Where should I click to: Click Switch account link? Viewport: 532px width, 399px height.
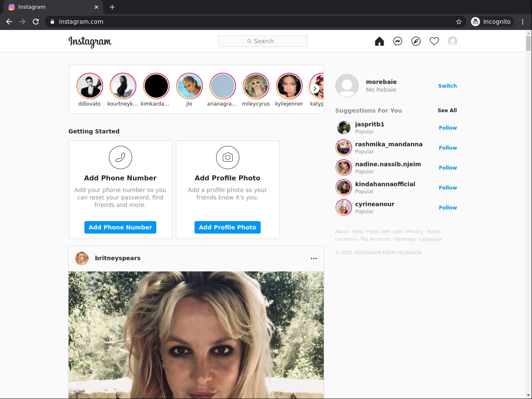tap(447, 86)
